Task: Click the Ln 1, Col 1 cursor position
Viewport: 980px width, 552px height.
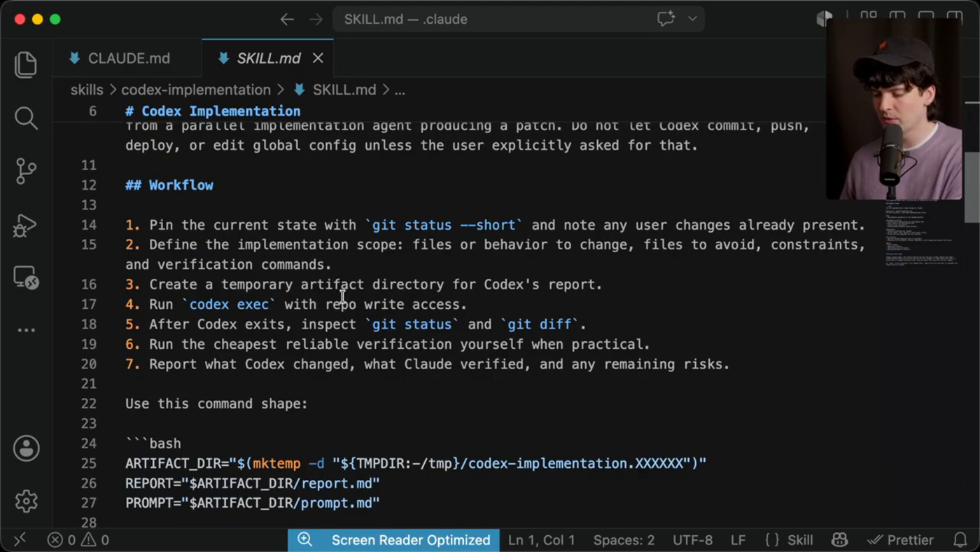Action: pyautogui.click(x=541, y=539)
